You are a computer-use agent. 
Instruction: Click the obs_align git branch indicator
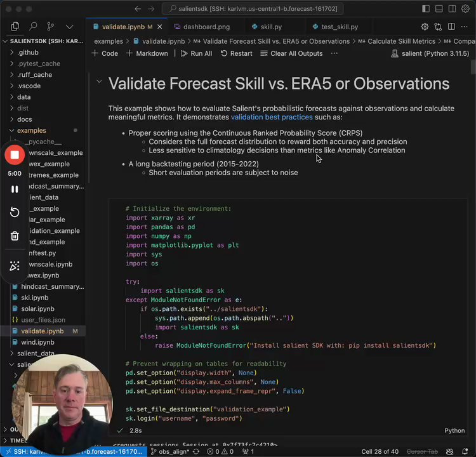click(170, 451)
